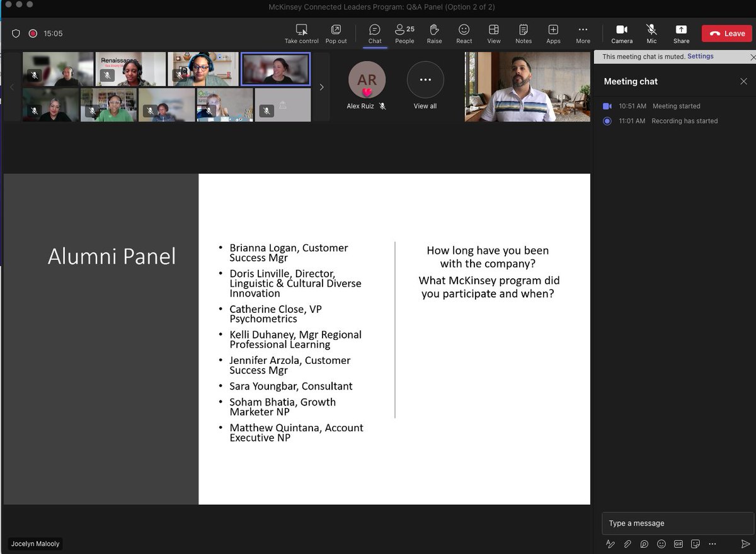Open the GIF picker
Screen dimensions: 756x554
[x=679, y=544]
